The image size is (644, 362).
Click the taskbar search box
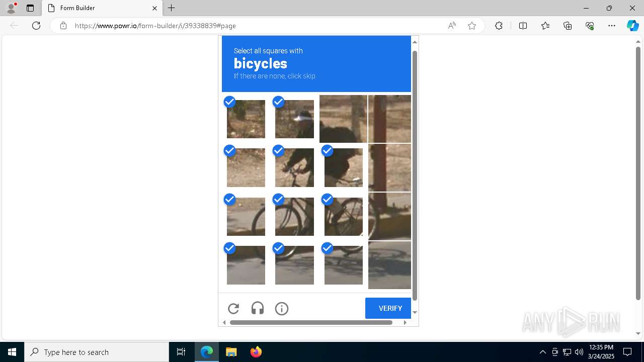[x=97, y=352]
